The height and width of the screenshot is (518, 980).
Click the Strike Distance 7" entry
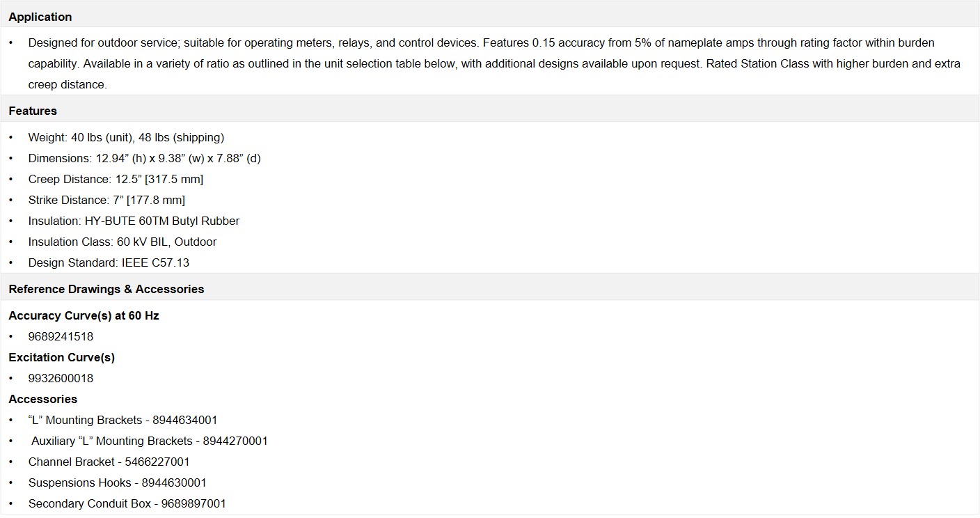tap(106, 200)
